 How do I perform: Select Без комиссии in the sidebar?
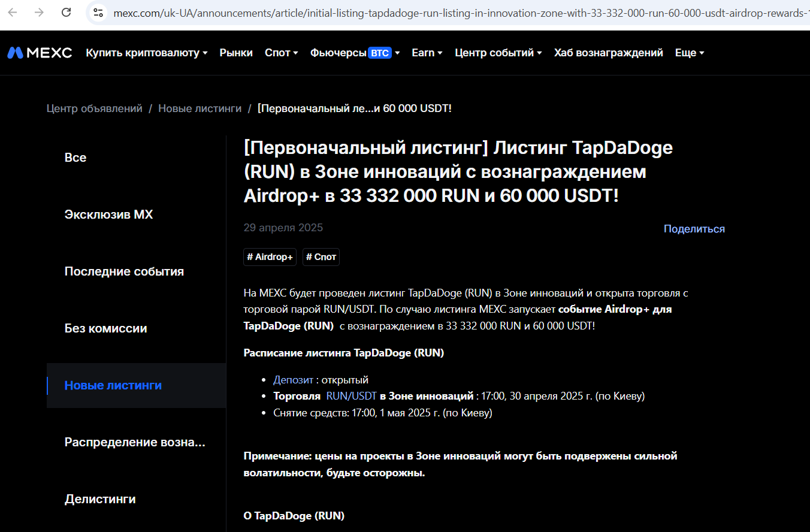(x=136, y=328)
